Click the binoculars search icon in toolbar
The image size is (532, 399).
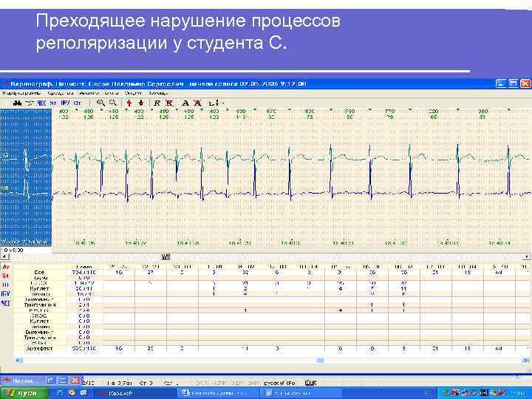pos(17,103)
